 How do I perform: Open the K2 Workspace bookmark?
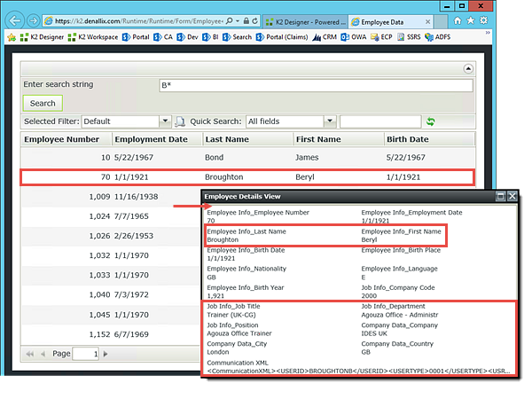coord(96,37)
